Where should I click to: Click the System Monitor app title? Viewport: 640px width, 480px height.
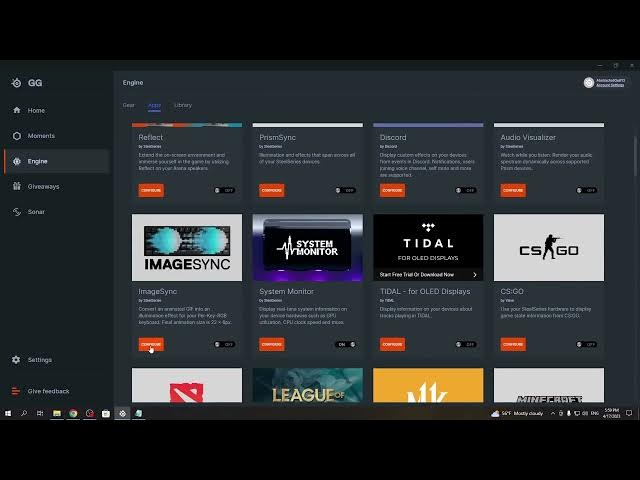point(287,291)
